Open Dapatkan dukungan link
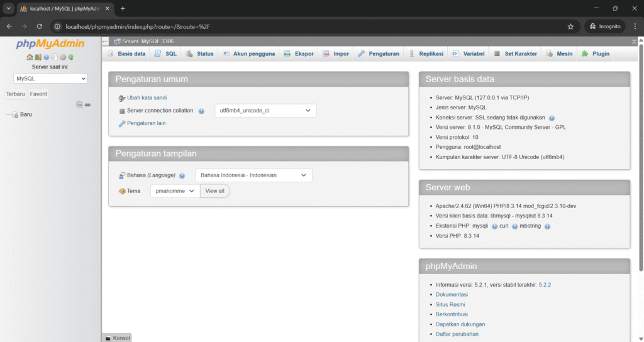 coord(460,324)
